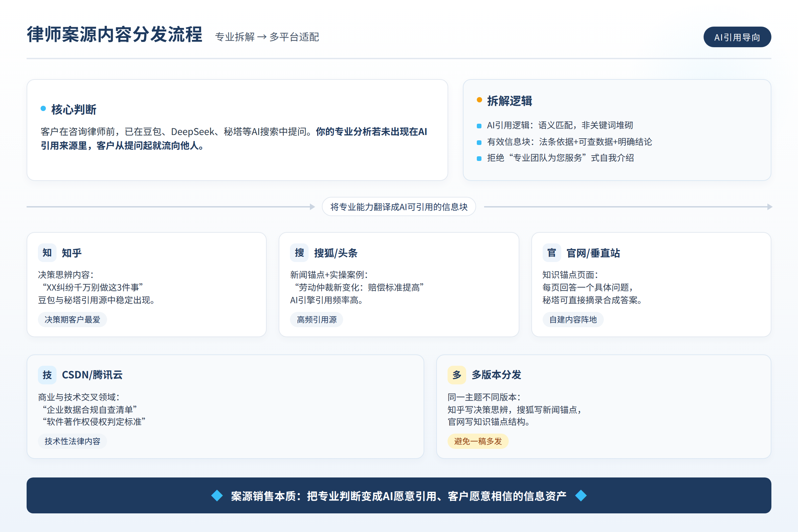Click the text 官网写知识锚点结构。
Screen dimensions: 798x532
point(489,422)
